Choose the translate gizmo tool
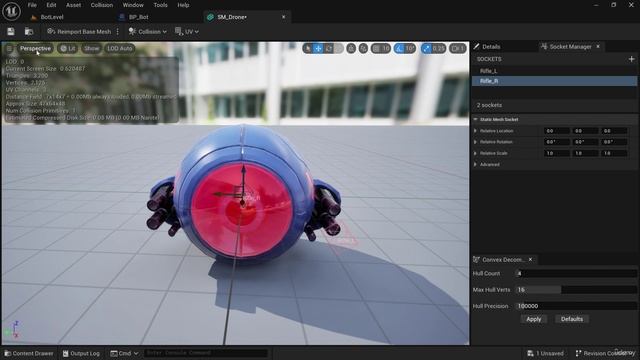640x360 pixels. point(318,49)
